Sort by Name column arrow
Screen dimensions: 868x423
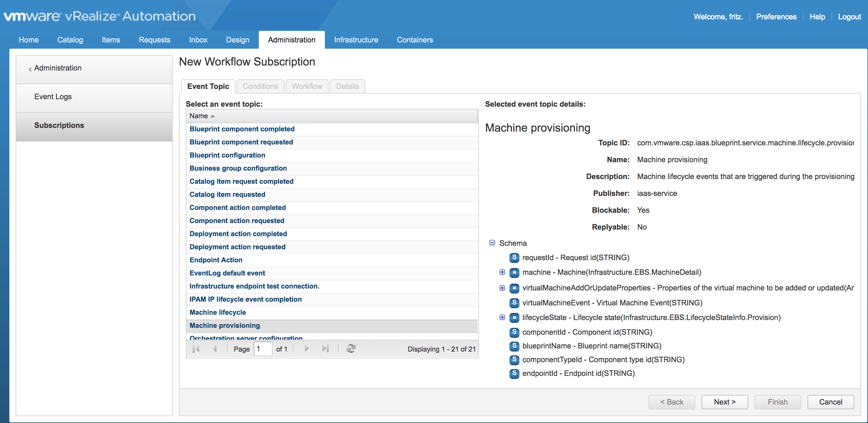(213, 116)
